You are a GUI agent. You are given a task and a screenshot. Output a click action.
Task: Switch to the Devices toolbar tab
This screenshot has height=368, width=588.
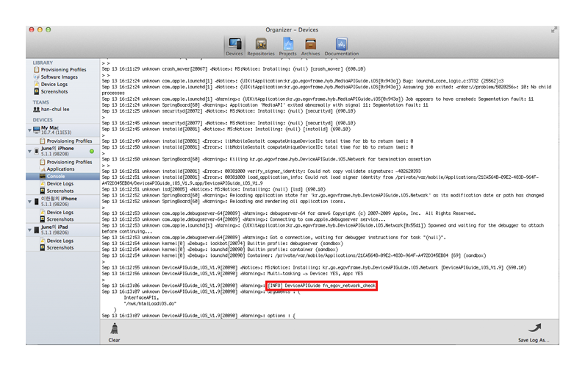click(x=234, y=46)
